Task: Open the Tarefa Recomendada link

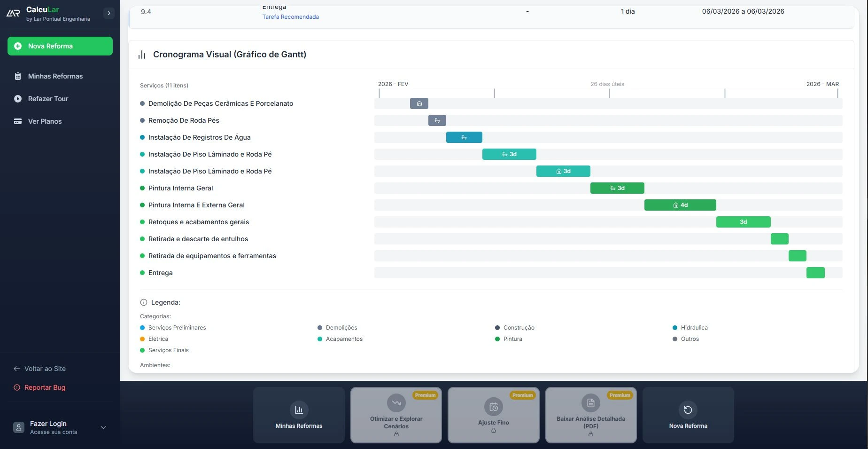Action: tap(290, 16)
